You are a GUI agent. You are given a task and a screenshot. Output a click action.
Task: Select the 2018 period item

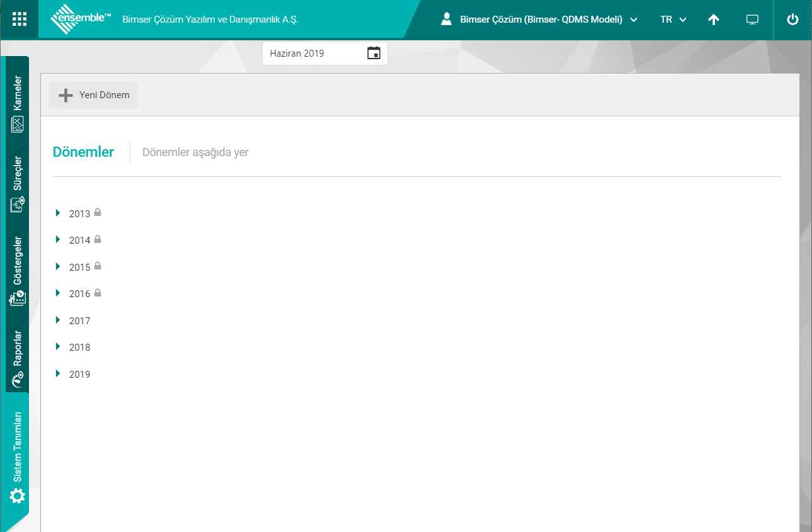pos(80,348)
